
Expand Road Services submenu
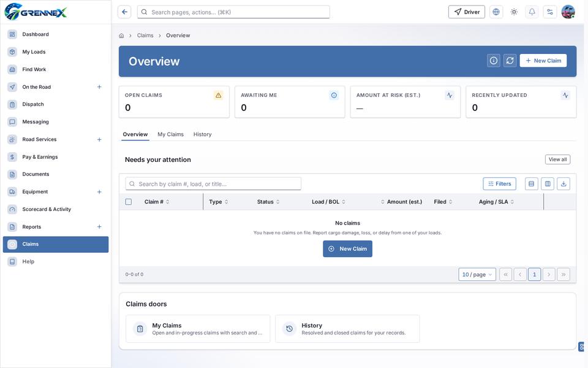point(99,139)
